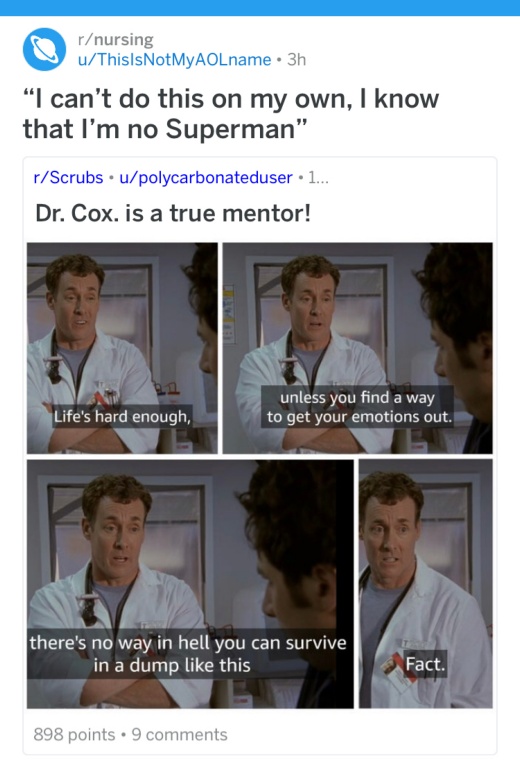Tap the r/nursing planet avatar icon
This screenshot has width=520, height=768.
click(44, 49)
